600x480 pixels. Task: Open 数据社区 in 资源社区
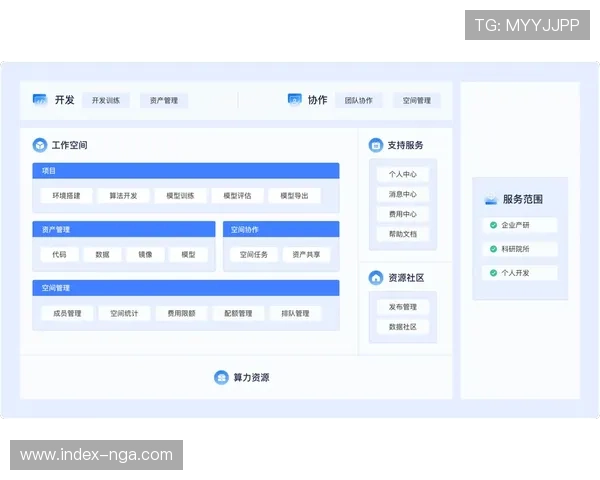point(403,327)
